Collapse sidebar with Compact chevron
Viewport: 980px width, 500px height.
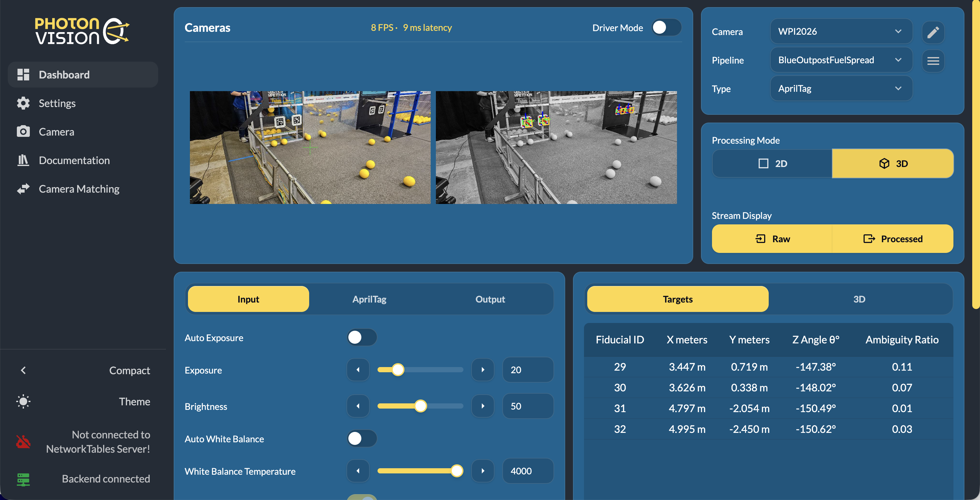point(23,370)
